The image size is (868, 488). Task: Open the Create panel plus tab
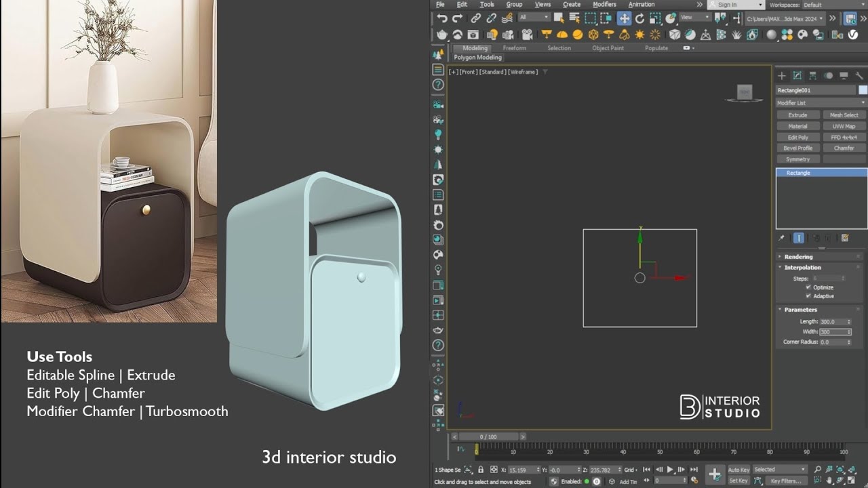coord(782,76)
